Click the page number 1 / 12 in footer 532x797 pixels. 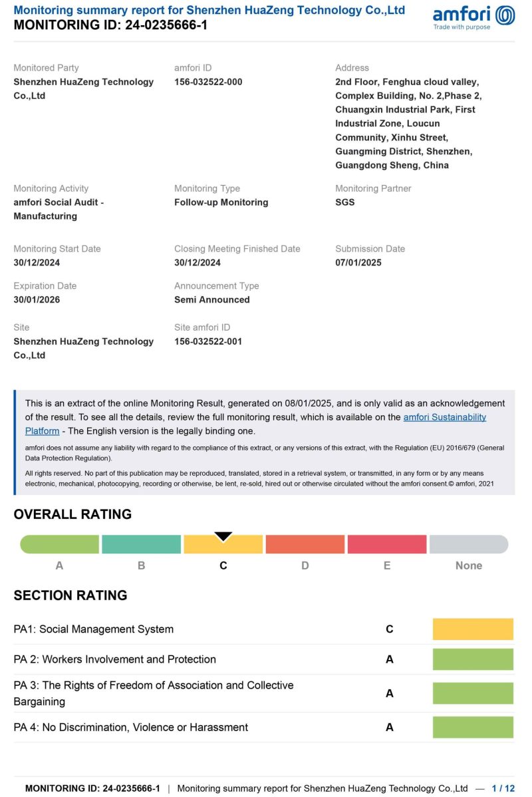point(503,788)
